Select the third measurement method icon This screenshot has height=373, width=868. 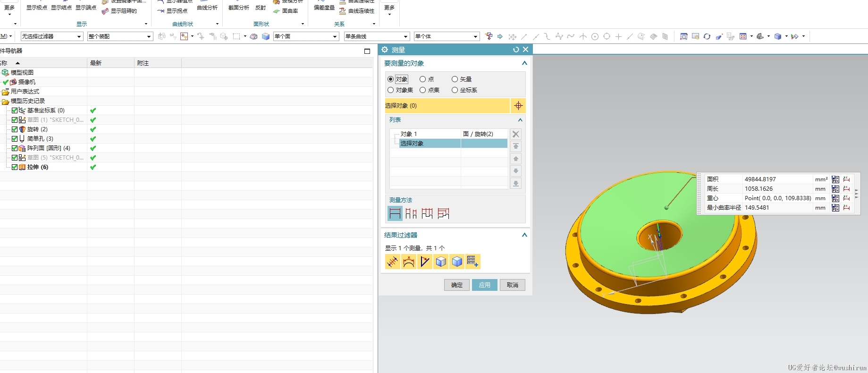click(427, 213)
